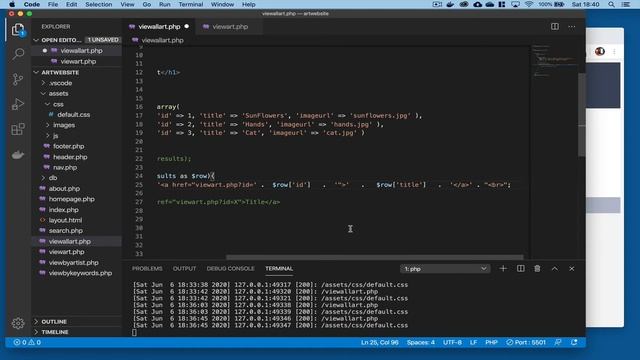Click the browser profile avatar behind VS Code
Screen dimensions: 640x360
600,51
